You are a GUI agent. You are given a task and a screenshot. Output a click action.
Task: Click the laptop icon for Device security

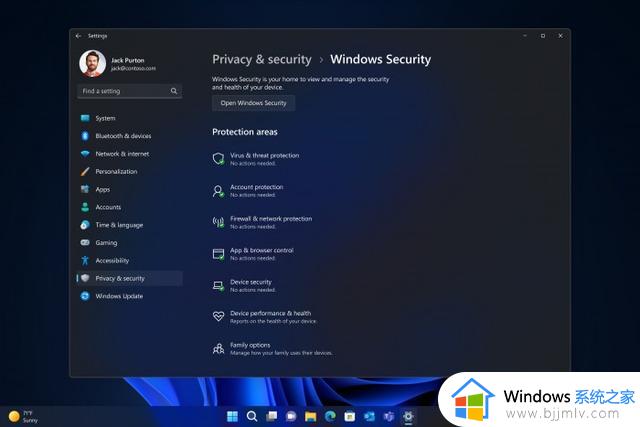(x=218, y=286)
